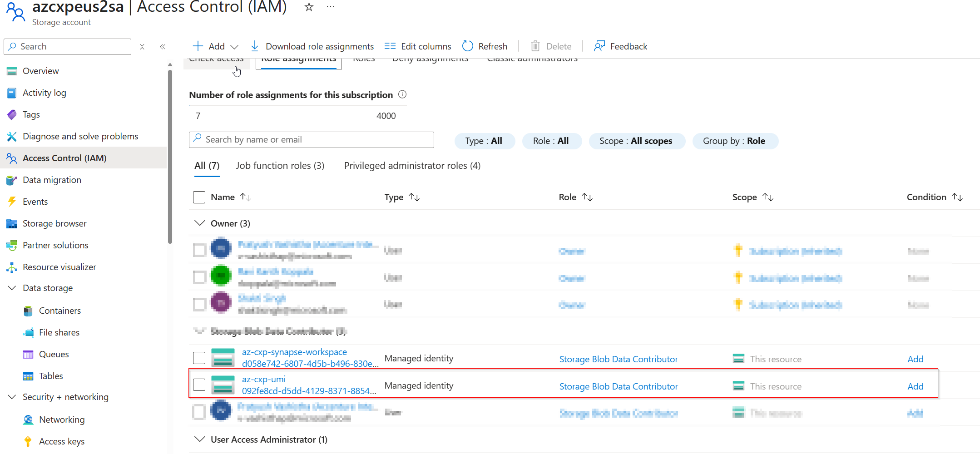Open the Resource visualizer icon
The width and height of the screenshot is (980, 454).
pyautogui.click(x=12, y=267)
